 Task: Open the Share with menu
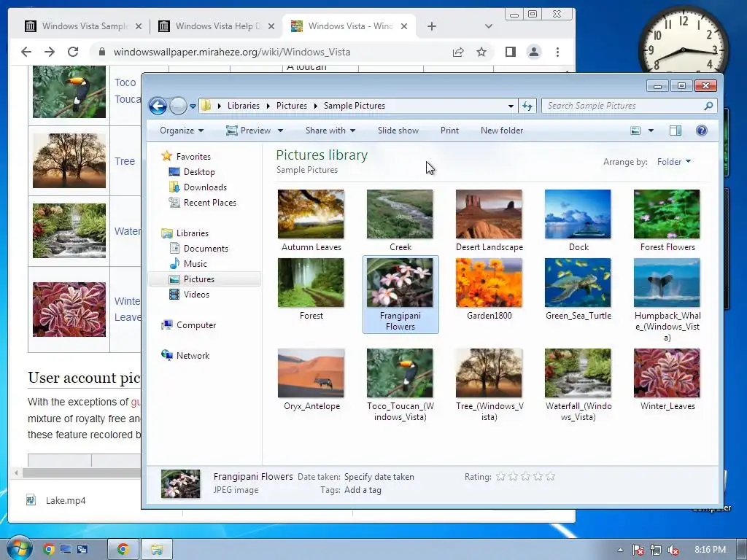click(330, 131)
